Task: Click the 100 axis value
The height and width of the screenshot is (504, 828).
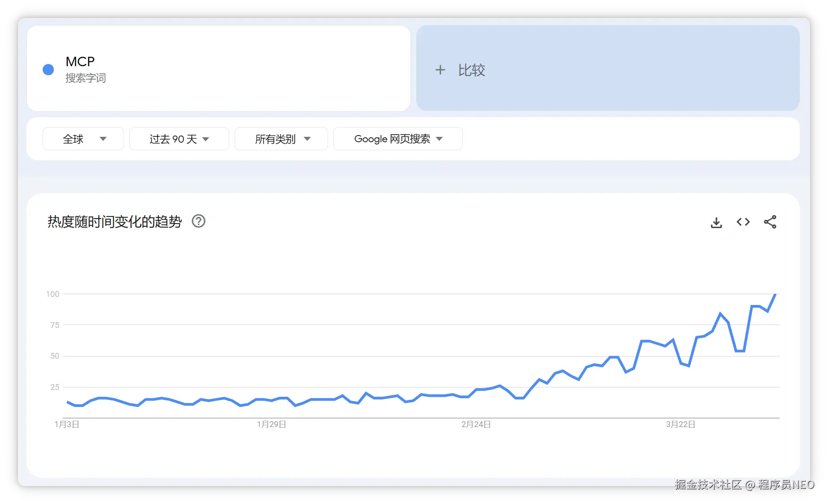Action: pos(52,294)
